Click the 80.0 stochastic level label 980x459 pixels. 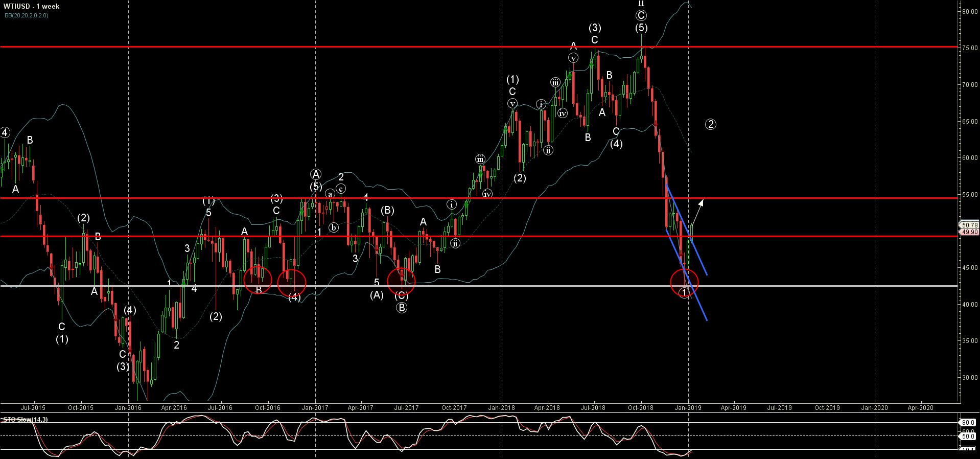point(968,423)
